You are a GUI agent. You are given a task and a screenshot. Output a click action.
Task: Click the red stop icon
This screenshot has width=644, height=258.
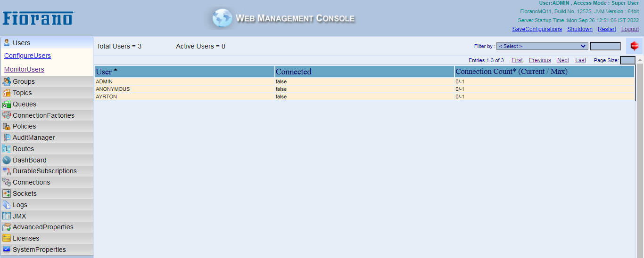pyautogui.click(x=634, y=46)
